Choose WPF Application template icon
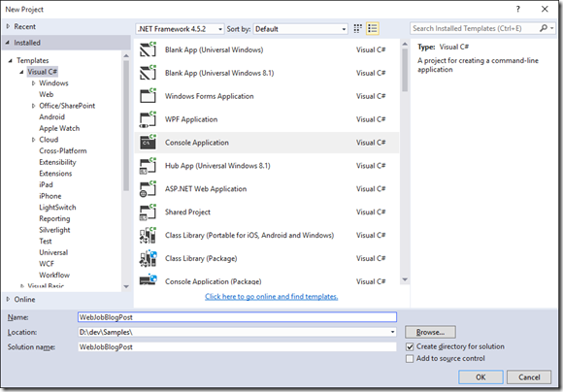563x392 pixels. [x=148, y=119]
